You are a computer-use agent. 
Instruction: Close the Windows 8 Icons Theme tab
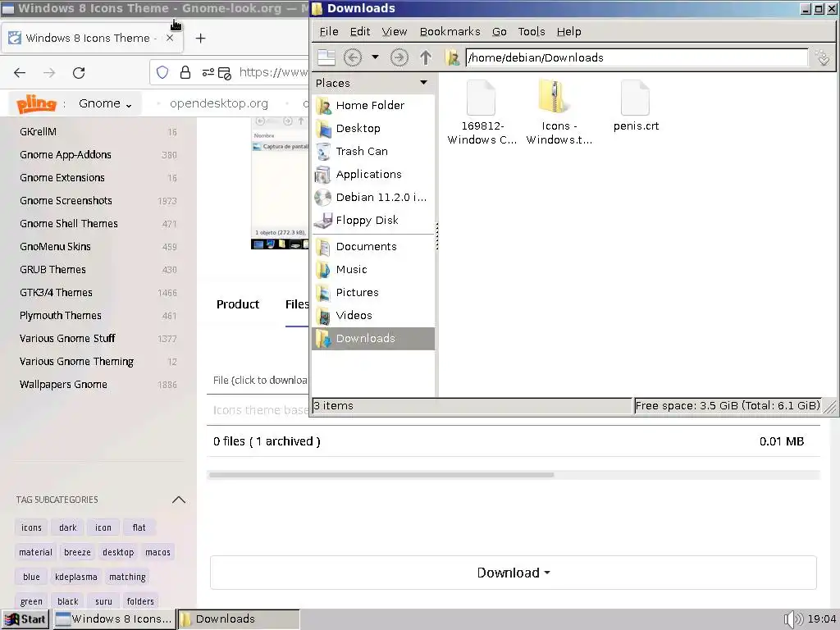click(170, 38)
